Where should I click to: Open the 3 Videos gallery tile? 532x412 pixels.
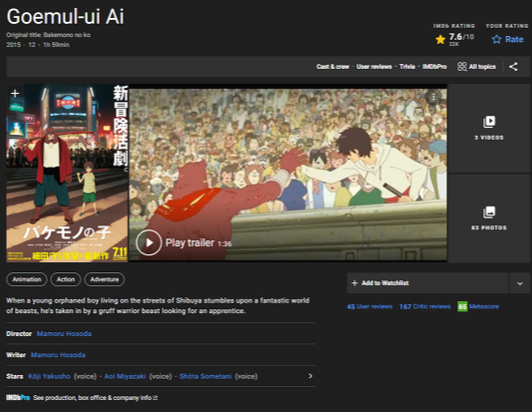(489, 128)
